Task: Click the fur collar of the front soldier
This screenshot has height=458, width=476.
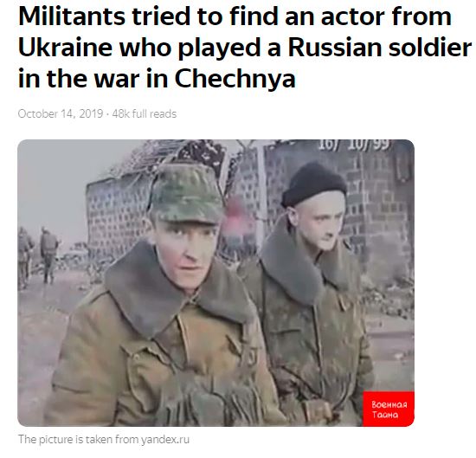Action: point(179,298)
